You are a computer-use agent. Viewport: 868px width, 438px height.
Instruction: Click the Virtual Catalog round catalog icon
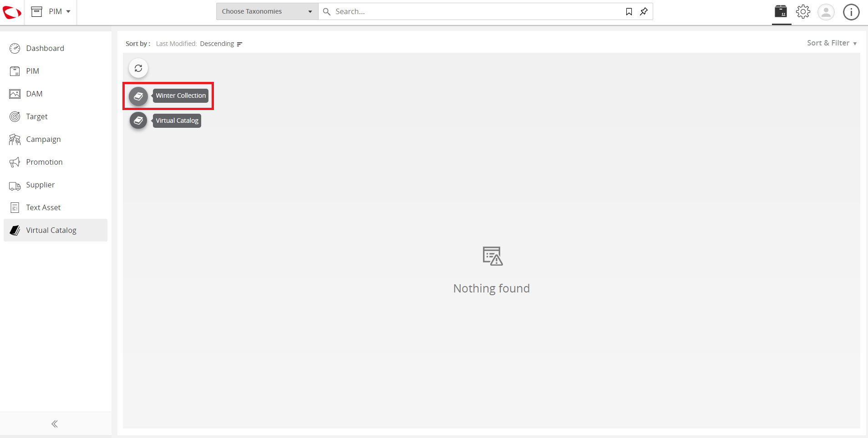click(x=138, y=121)
